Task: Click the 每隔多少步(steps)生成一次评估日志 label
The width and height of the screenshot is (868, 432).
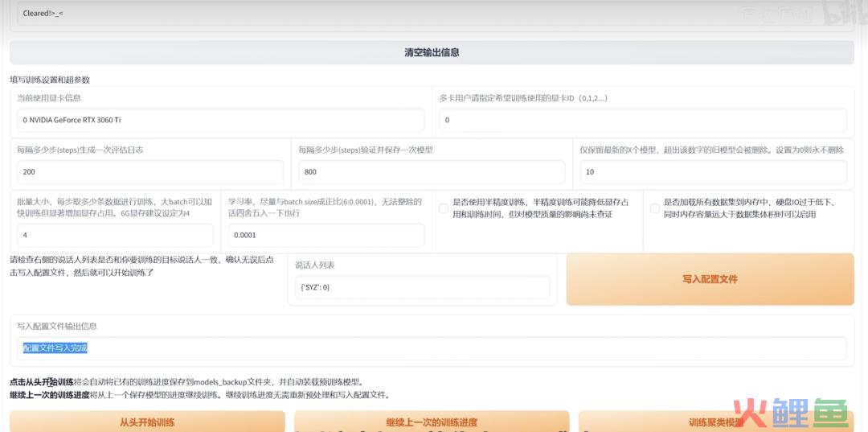Action: (x=80, y=150)
